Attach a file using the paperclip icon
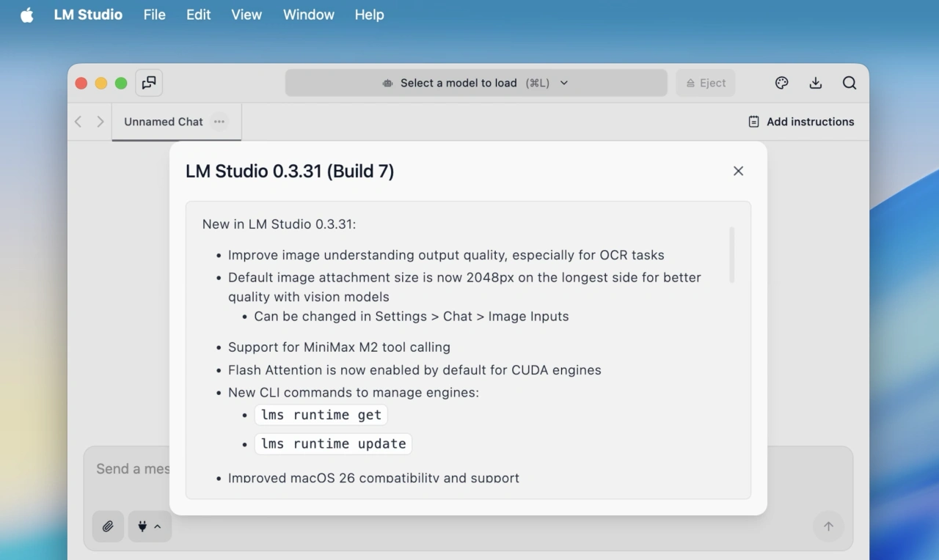The height and width of the screenshot is (560, 939). coord(108,526)
